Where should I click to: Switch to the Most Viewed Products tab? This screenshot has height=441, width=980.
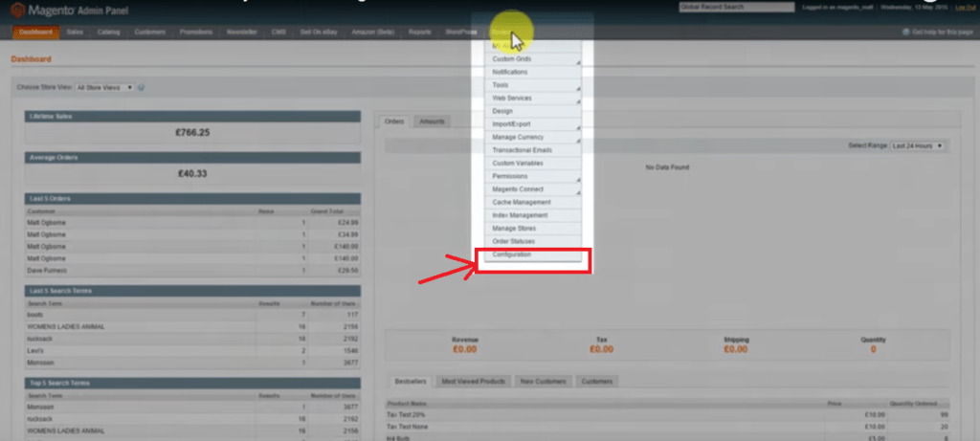473,381
